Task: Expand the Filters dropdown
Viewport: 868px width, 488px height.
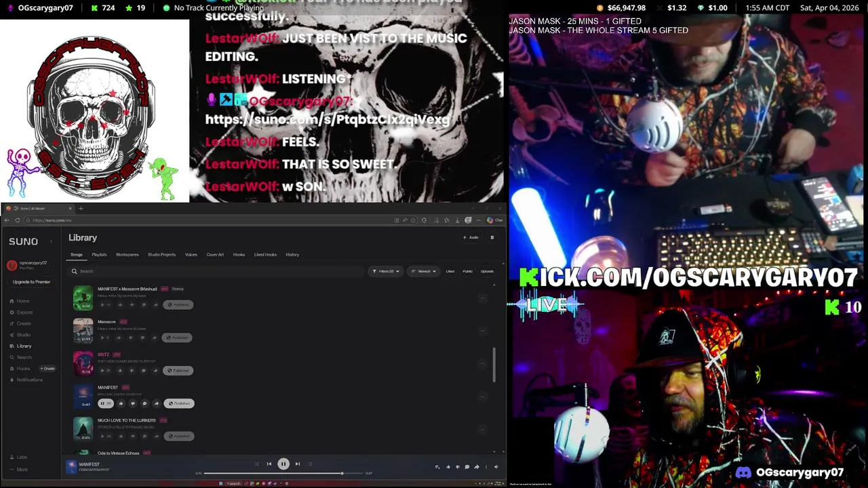Action: click(x=385, y=271)
